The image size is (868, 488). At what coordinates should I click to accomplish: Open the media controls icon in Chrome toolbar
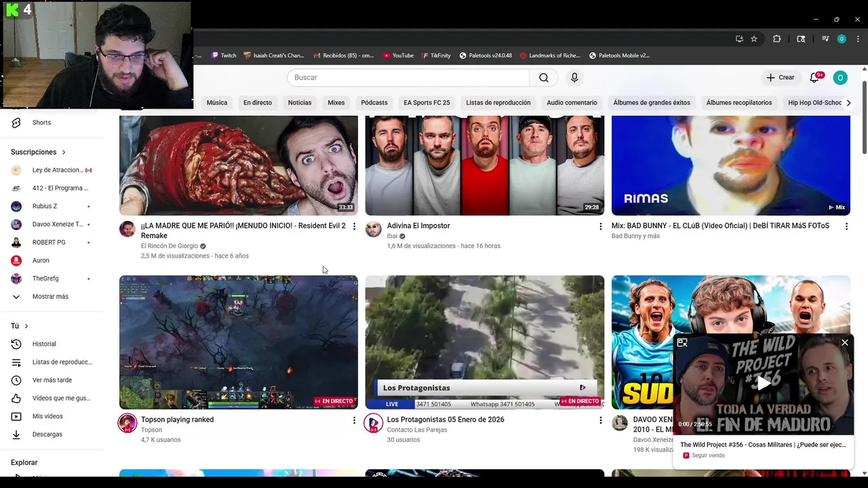coord(825,39)
